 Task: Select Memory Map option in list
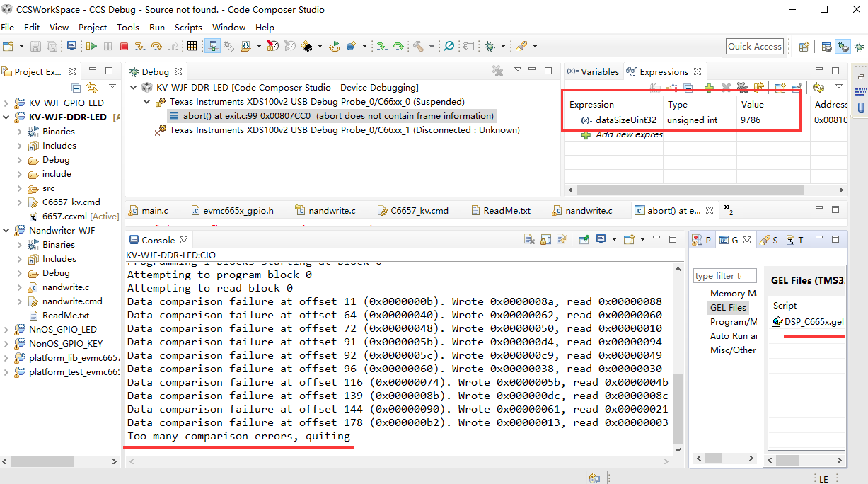click(x=733, y=294)
